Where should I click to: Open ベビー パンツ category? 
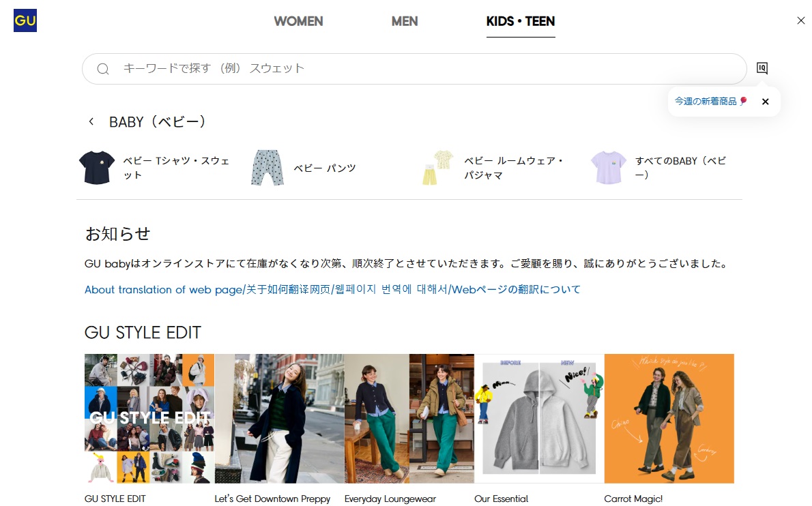tap(325, 168)
